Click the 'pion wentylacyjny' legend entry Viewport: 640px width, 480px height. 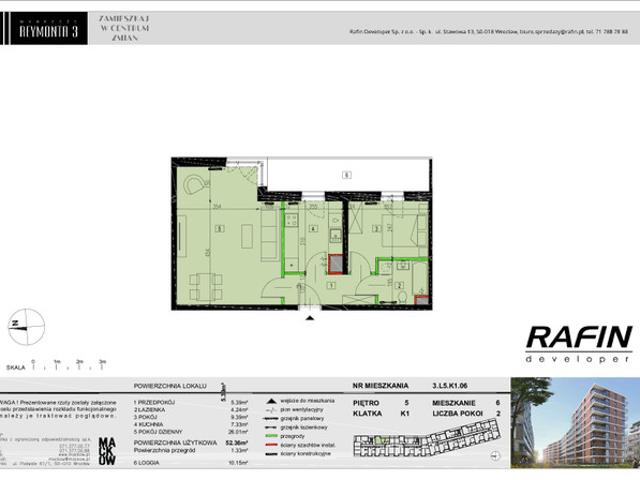[295, 409]
